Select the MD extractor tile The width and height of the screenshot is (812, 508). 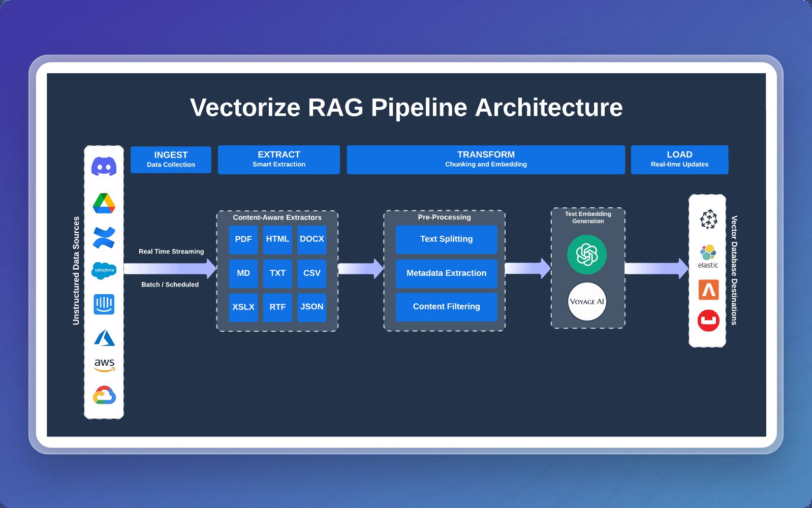coord(243,273)
